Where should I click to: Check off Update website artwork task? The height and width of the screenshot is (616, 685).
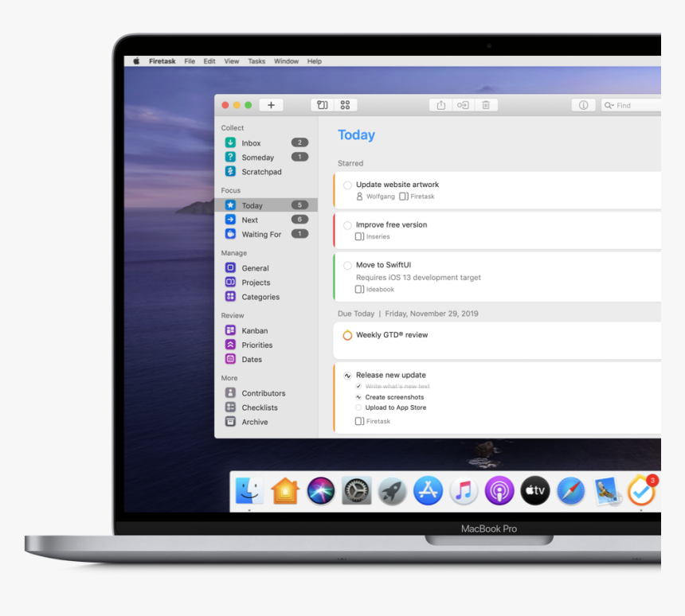pyautogui.click(x=347, y=185)
